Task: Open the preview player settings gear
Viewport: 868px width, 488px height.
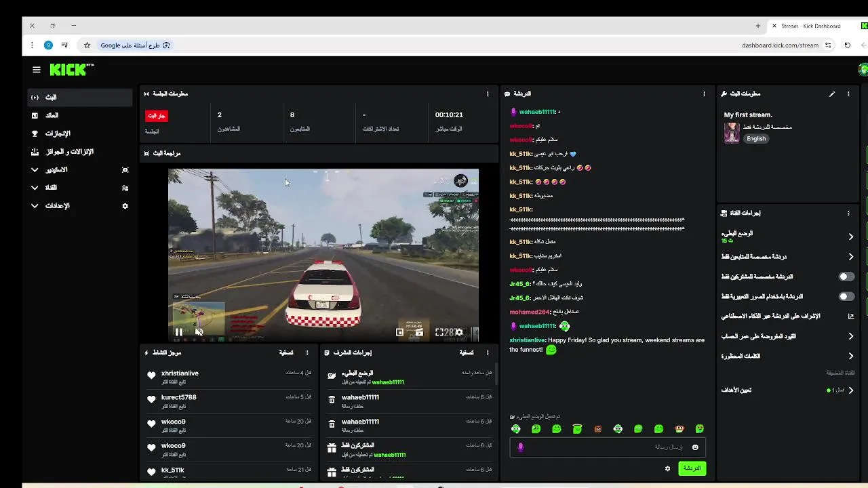Action: pos(459,332)
